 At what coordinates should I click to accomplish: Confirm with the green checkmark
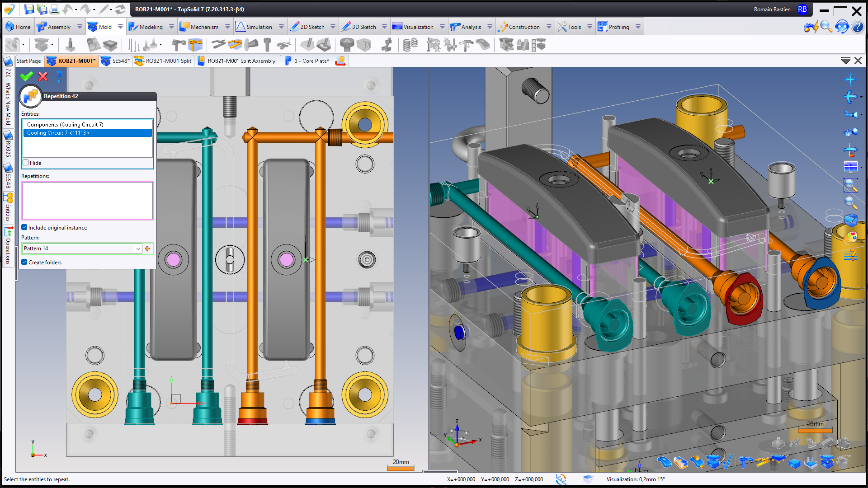pos(27,77)
